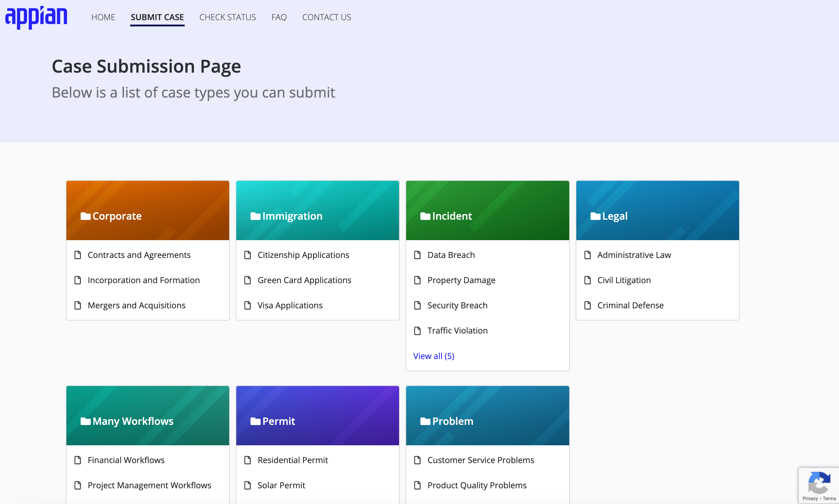Open the FAQ tab
Image resolution: width=839 pixels, height=504 pixels.
click(x=279, y=17)
